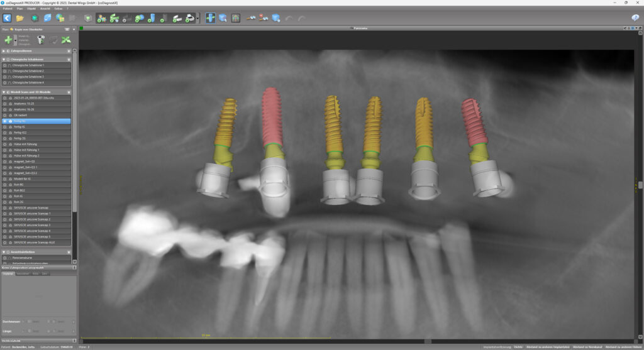The image size is (644, 350).
Task: Select Fertig IG2 in model list
Action: click(x=20, y=133)
